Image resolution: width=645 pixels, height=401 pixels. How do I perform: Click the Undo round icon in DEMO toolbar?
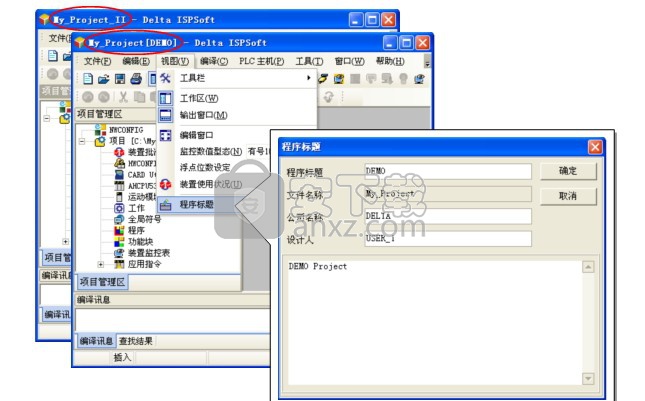88,97
